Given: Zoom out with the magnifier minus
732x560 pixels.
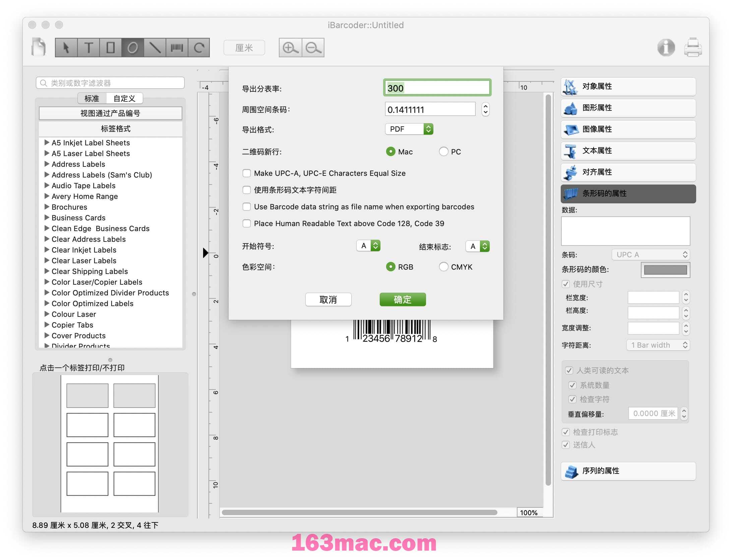Looking at the screenshot, I should (313, 48).
